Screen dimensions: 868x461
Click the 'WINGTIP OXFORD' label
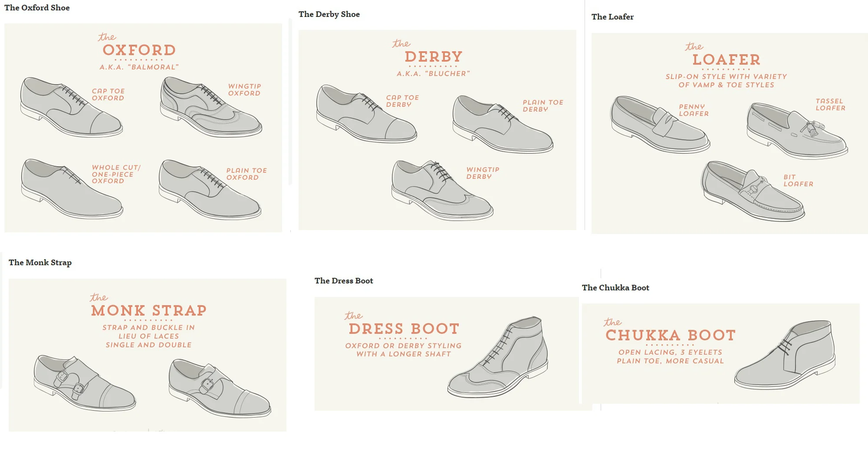(x=244, y=90)
